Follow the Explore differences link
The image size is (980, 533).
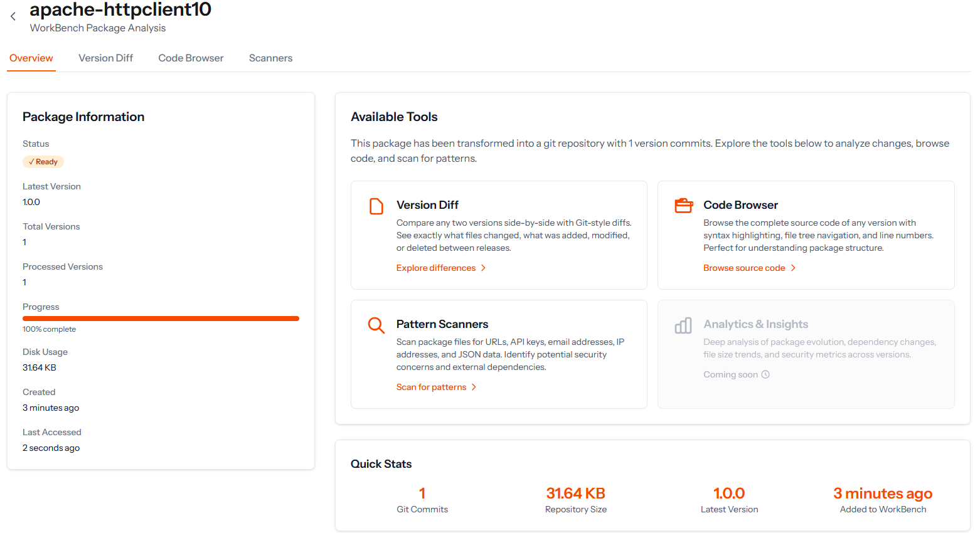(x=436, y=268)
